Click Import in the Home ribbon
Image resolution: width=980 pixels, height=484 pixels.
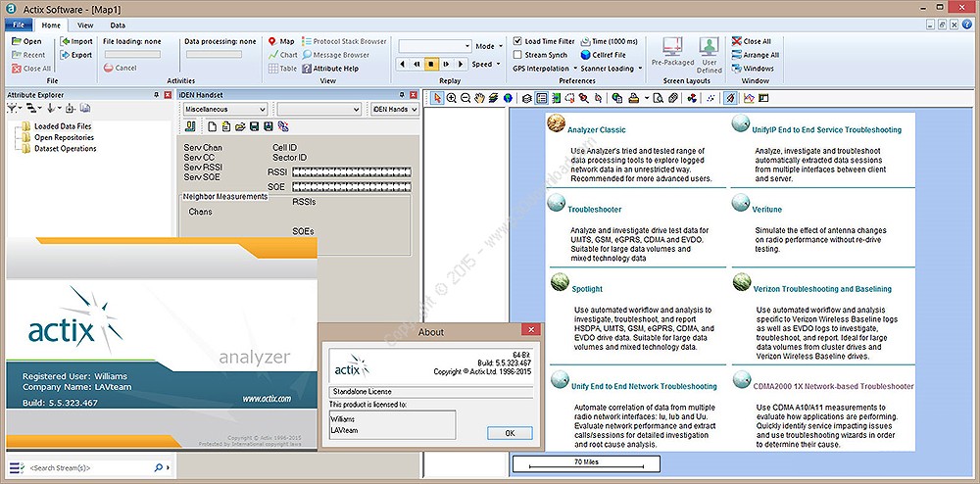[76, 41]
